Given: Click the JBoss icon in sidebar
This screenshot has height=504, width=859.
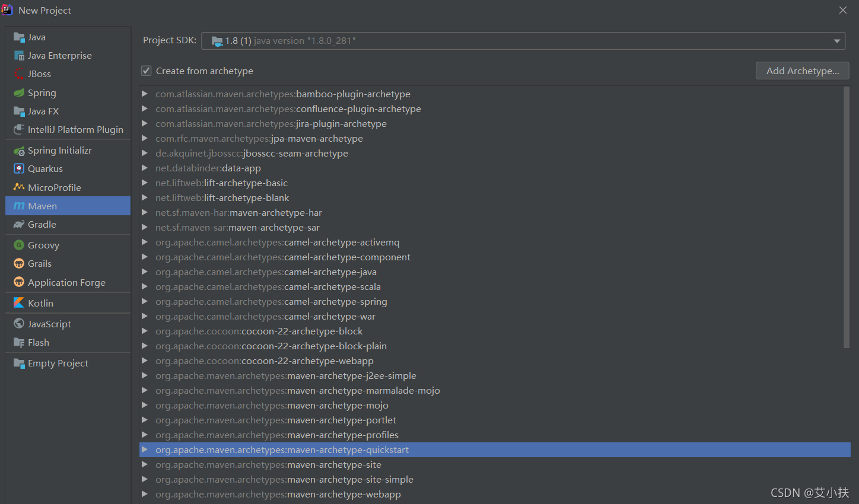Looking at the screenshot, I should click(19, 74).
